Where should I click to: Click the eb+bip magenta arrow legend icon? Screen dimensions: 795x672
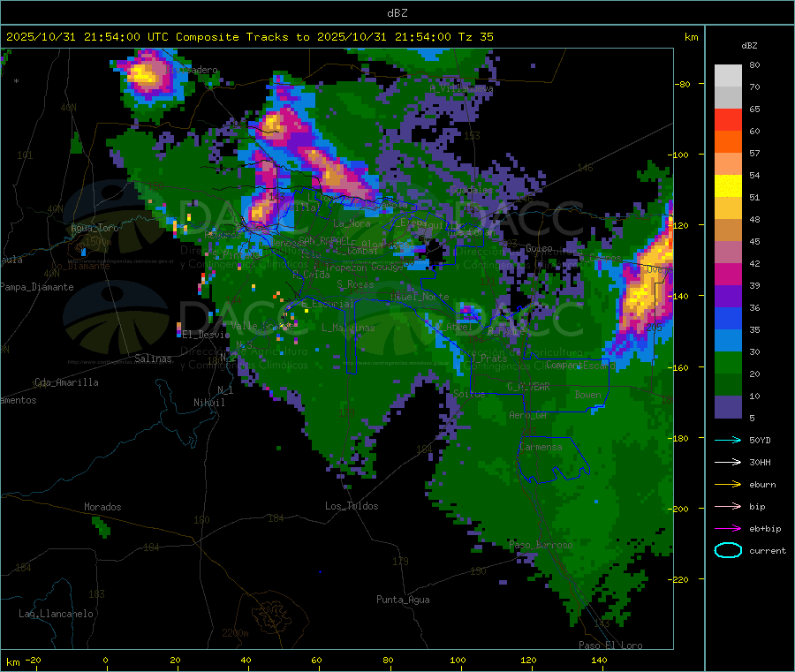pos(728,529)
